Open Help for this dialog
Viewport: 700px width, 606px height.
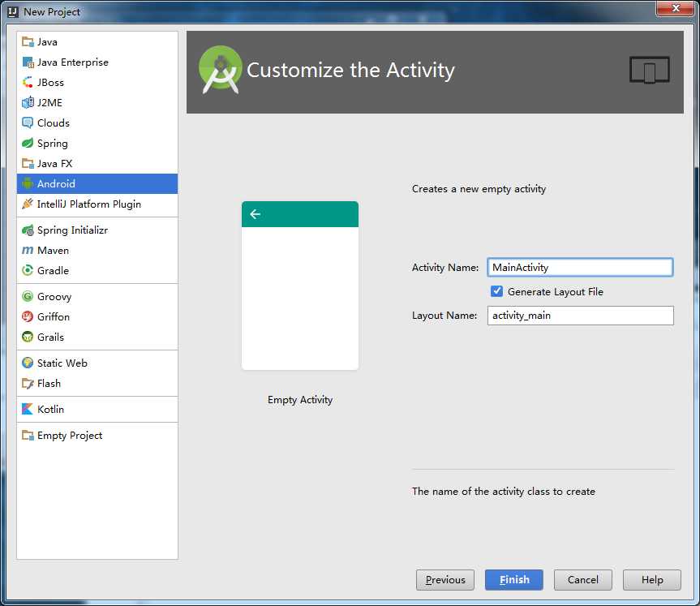click(x=652, y=580)
